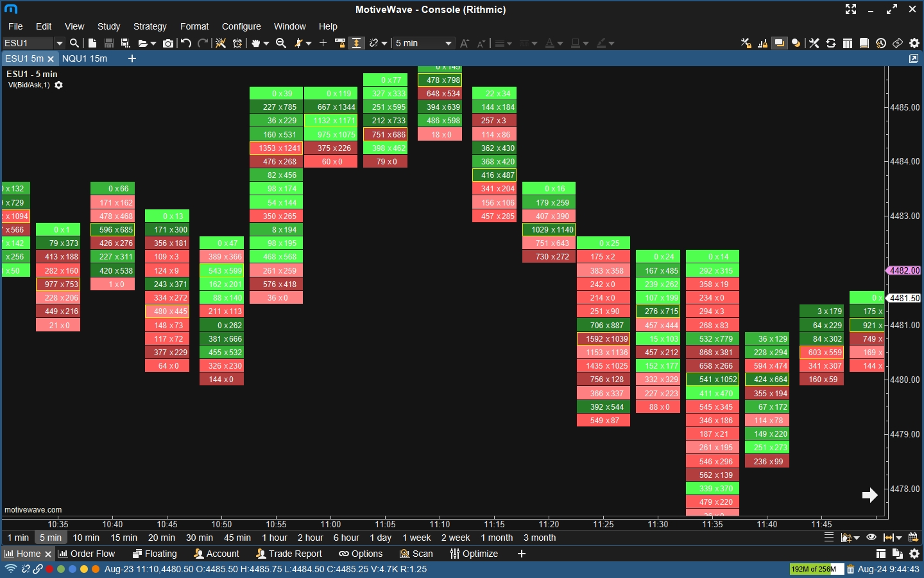The image size is (924, 578).
Task: Open the alarm clock alerts icon
Action: (237, 43)
